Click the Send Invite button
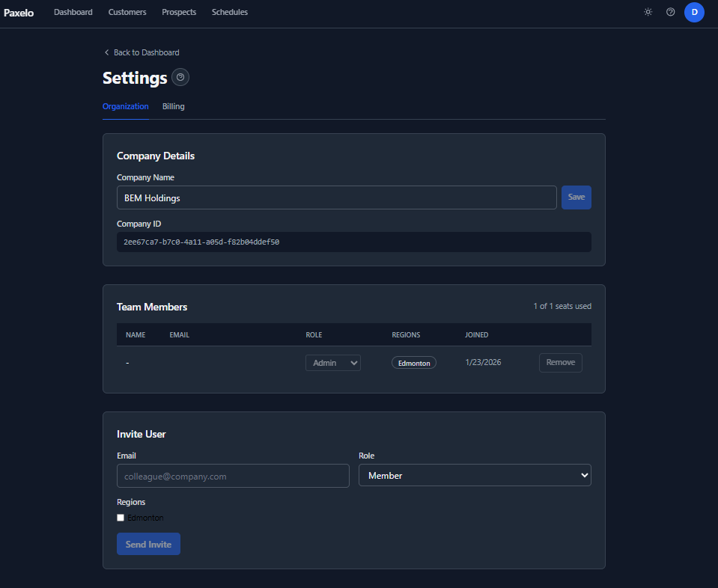The image size is (718, 588). [148, 544]
